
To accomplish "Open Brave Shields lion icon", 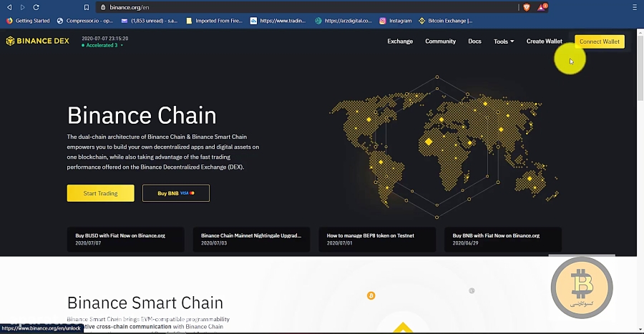I will click(x=527, y=7).
